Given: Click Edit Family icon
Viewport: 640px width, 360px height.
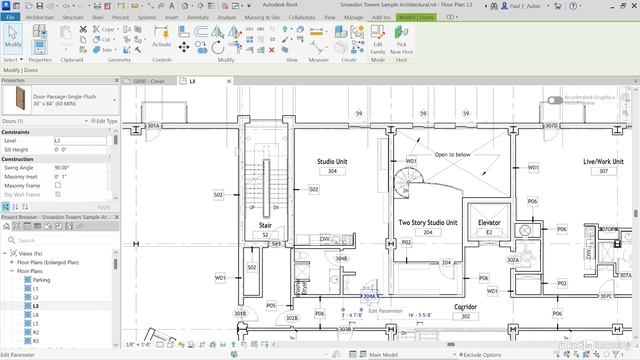Looking at the screenshot, I should 378,39.
